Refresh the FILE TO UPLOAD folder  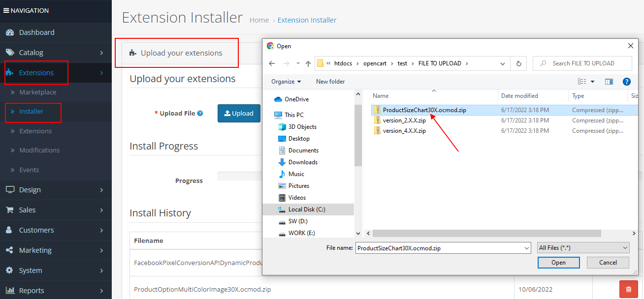tap(518, 63)
